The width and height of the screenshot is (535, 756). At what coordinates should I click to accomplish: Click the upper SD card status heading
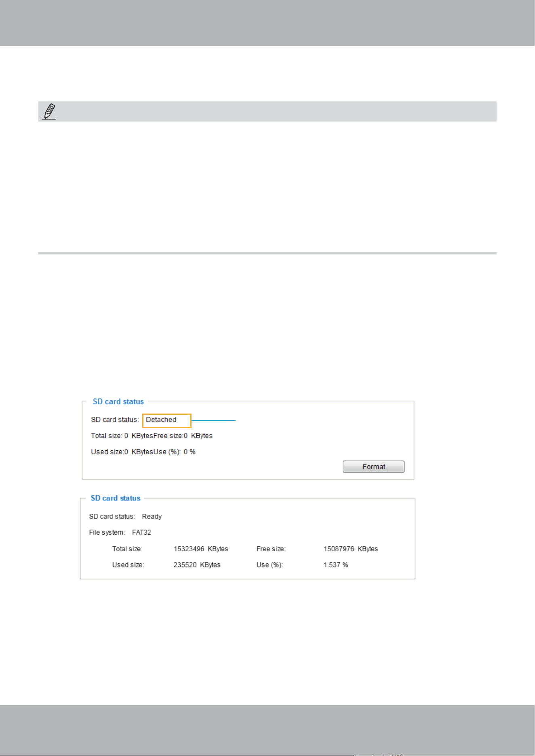(x=118, y=401)
